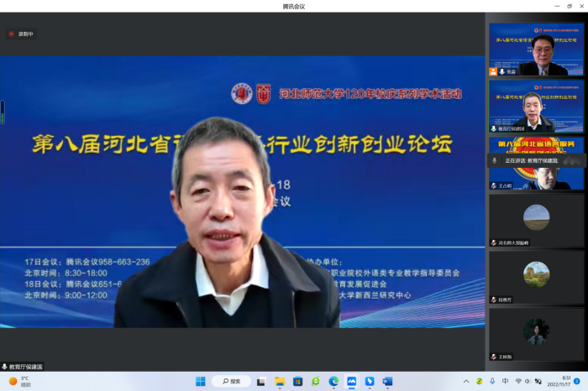The width and height of the screenshot is (588, 391).
Task: Select 教育厅侯建国 video thumbnail in sidebar
Action: (536, 106)
